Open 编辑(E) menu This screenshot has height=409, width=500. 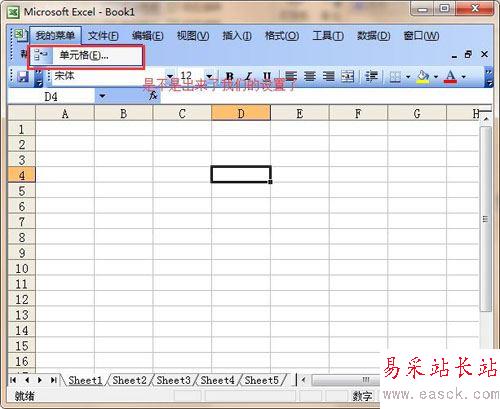tap(148, 35)
